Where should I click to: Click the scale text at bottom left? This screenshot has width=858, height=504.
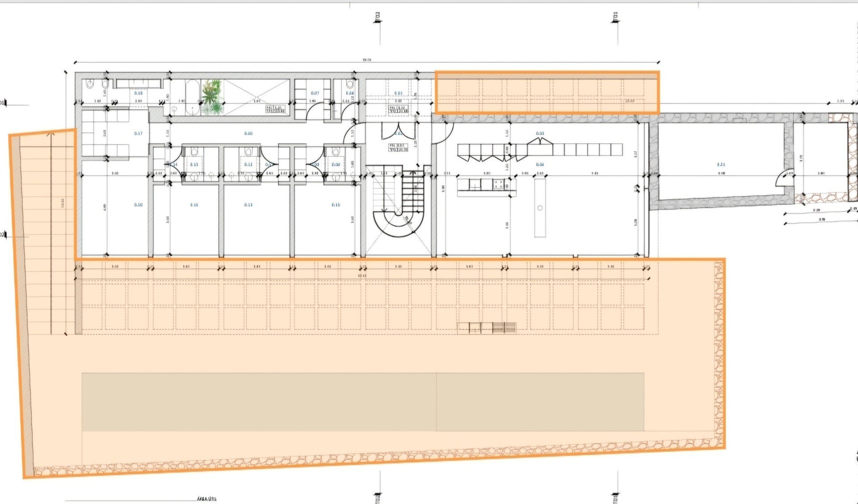[x=207, y=499]
